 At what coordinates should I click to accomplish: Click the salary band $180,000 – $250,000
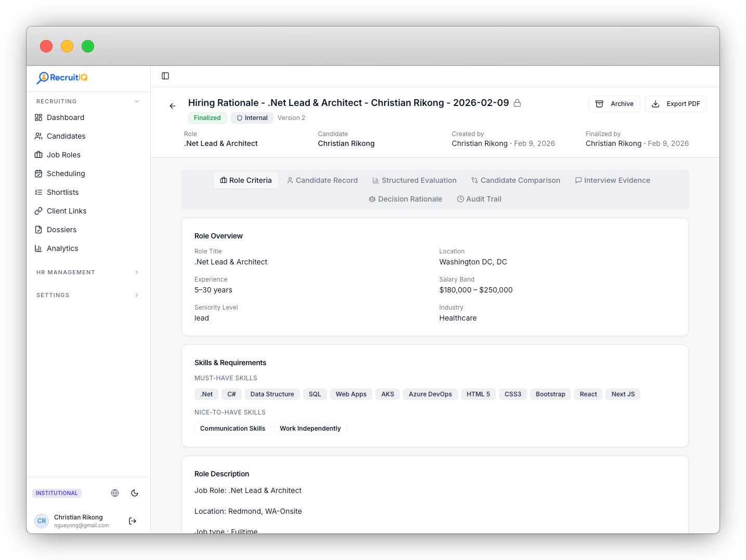pos(476,290)
